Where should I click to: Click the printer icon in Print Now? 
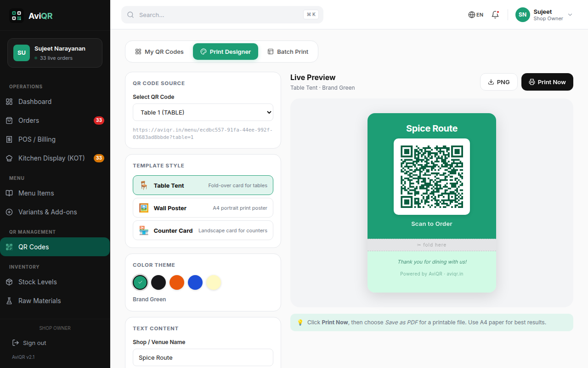pyautogui.click(x=532, y=82)
